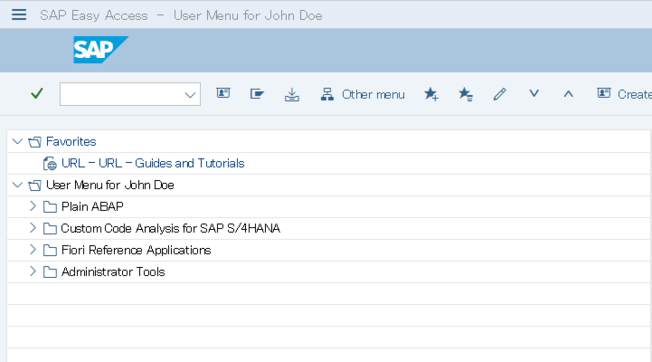Click the Add to Favorites star icon
This screenshot has height=362, width=652.
[431, 94]
